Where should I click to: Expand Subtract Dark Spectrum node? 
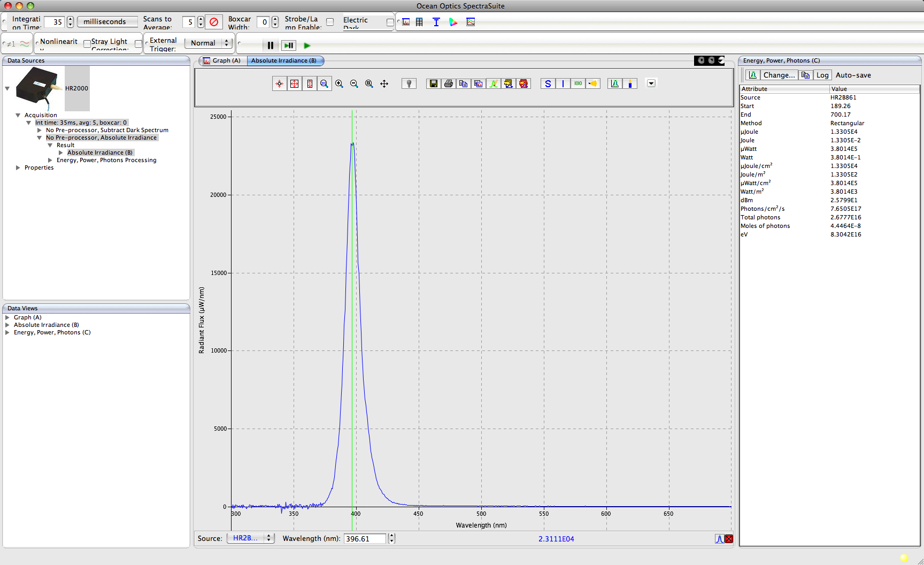tap(40, 130)
